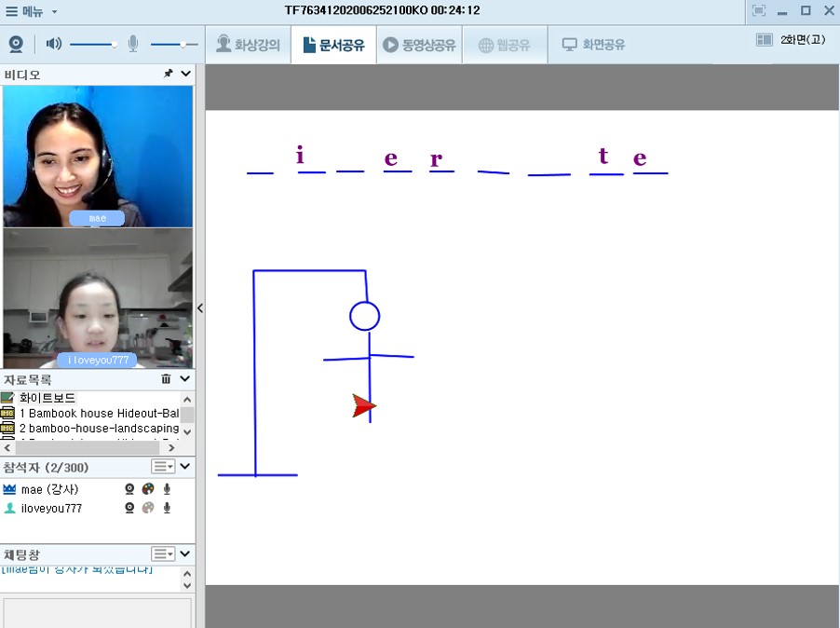
Task: Collapse the 자료목록 materials panel
Action: pos(185,379)
